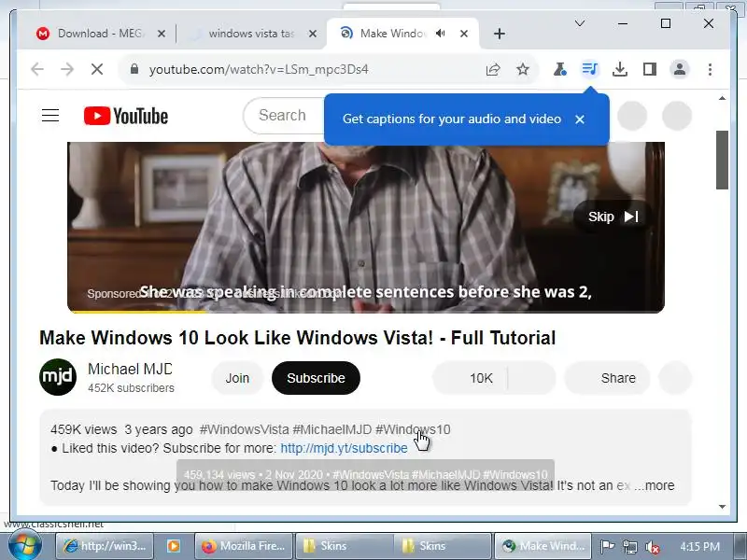Viewport: 747px width, 560px height.
Task: Subscribe to Michael MJD
Action: [x=316, y=378]
